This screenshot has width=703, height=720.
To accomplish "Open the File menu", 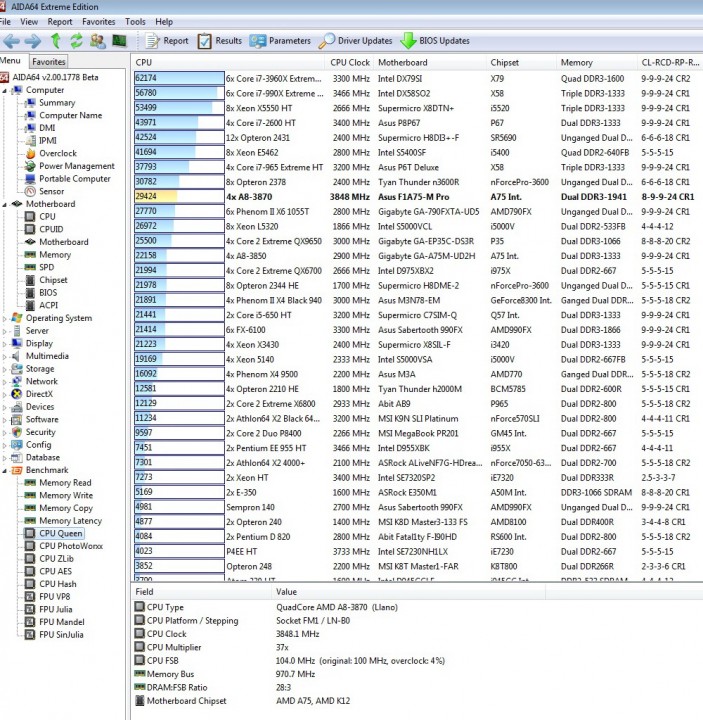I will (x=6, y=22).
